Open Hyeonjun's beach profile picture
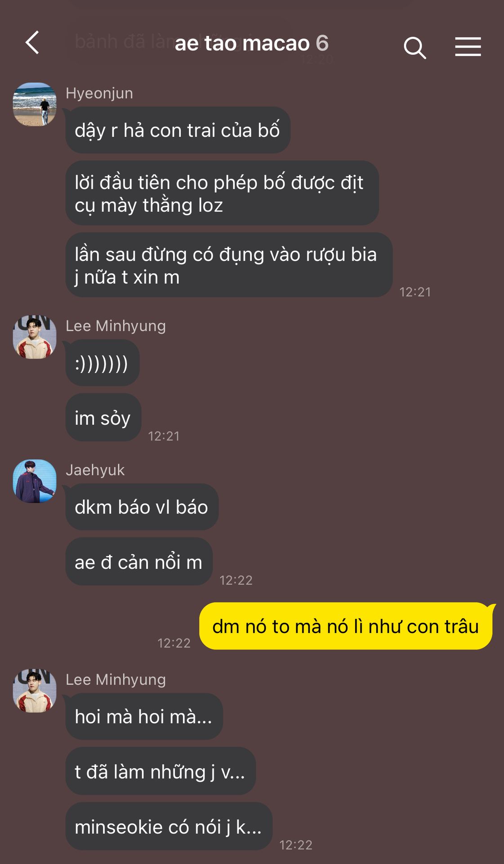504x864 pixels. pyautogui.click(x=35, y=104)
